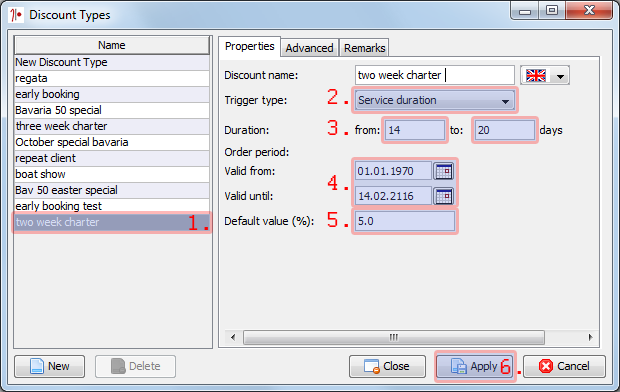The height and width of the screenshot is (392, 620).
Task: Open the Valid from calendar picker
Action: point(444,171)
